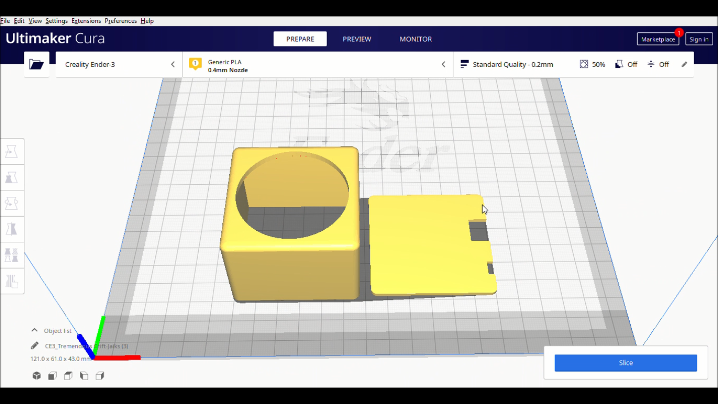Click the Standard Quality profile icon

click(464, 65)
